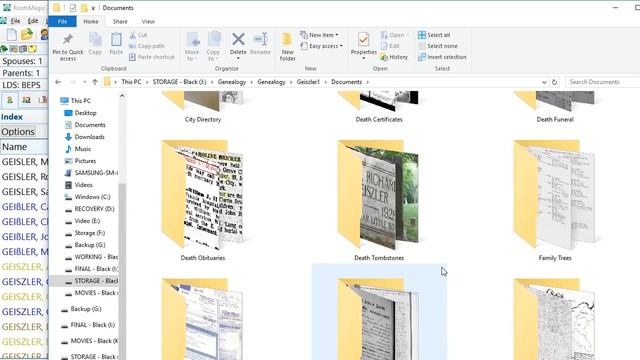
Task: Click the Edit ribbon item
Action: [x=390, y=46]
